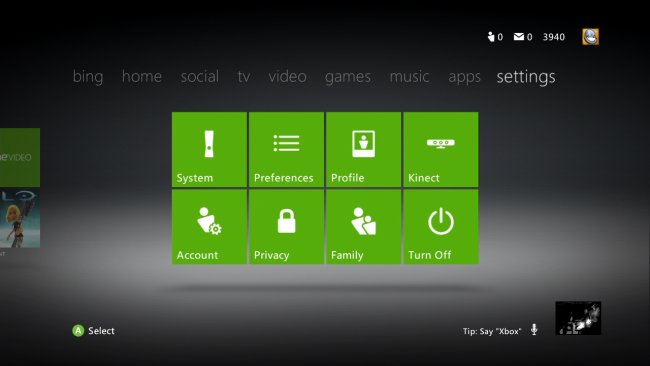Select the Privacy lock tile
Image resolution: width=650 pixels, height=366 pixels.
coord(286,226)
